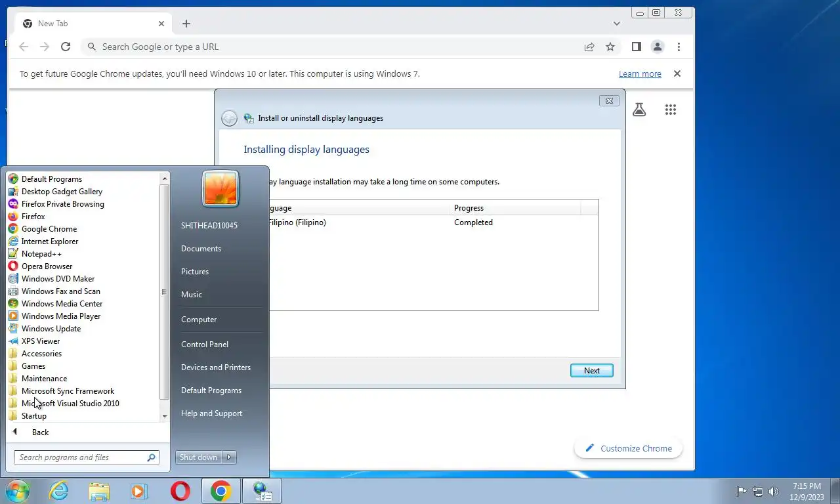Viewport: 840px width, 504px height.
Task: Click Chrome's back navigation arrow
Action: (24, 47)
